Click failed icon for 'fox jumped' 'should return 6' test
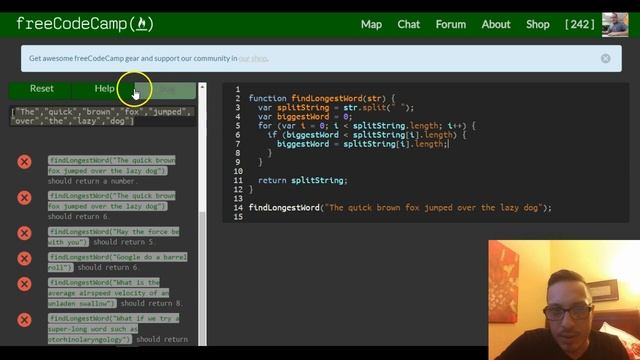This screenshot has width=640, height=360. (x=24, y=198)
